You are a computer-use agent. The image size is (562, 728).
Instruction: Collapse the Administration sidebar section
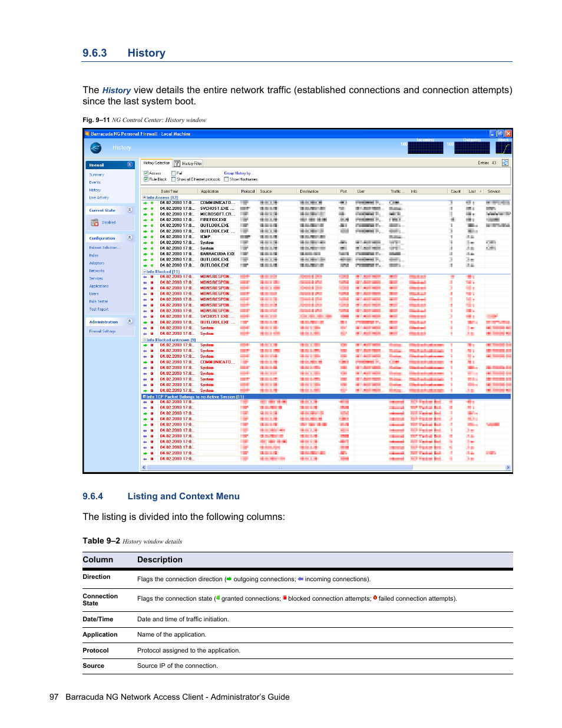tap(130, 322)
